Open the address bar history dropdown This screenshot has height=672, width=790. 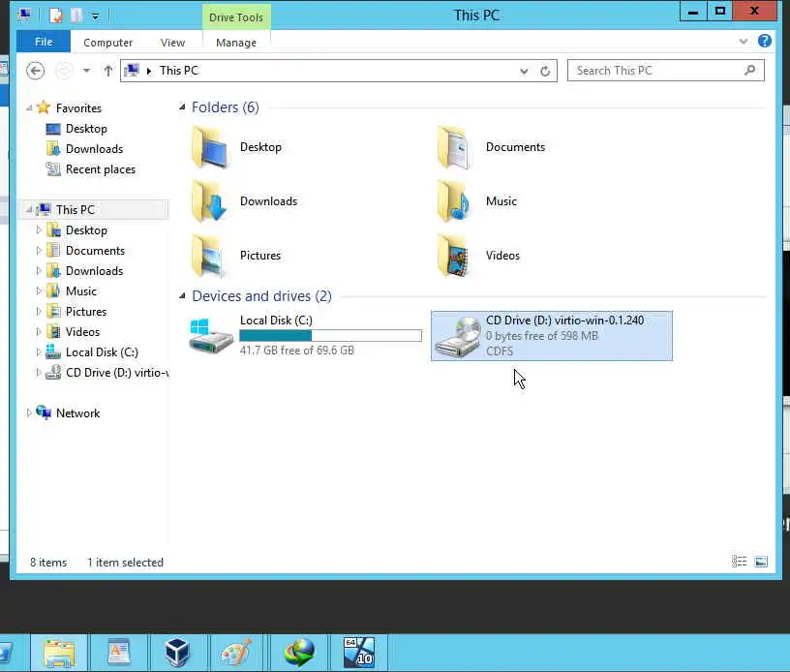pyautogui.click(x=524, y=71)
